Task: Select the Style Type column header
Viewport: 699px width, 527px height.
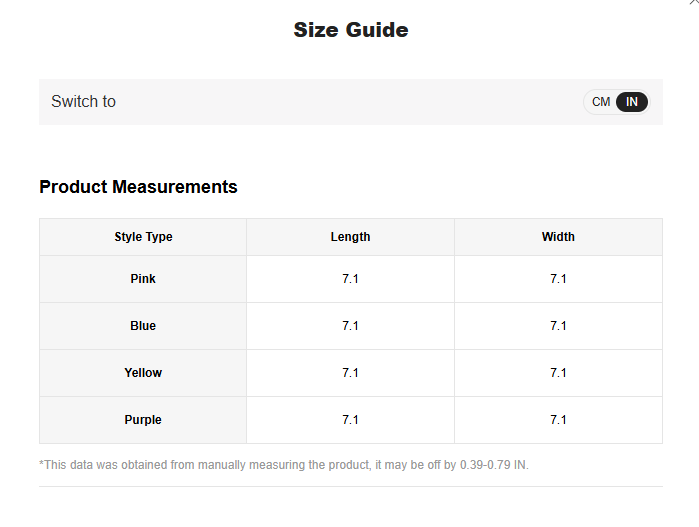Action: [143, 237]
